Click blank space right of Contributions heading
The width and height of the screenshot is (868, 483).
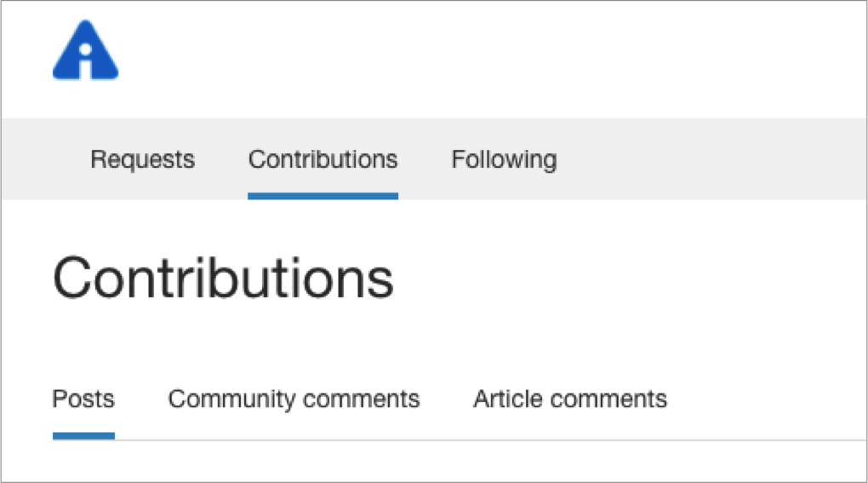[630, 278]
